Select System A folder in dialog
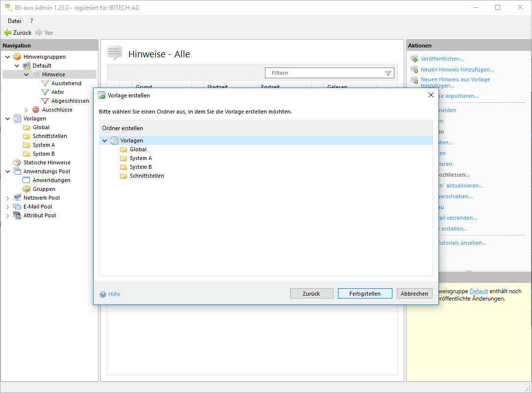This screenshot has height=393, width=532. click(141, 158)
